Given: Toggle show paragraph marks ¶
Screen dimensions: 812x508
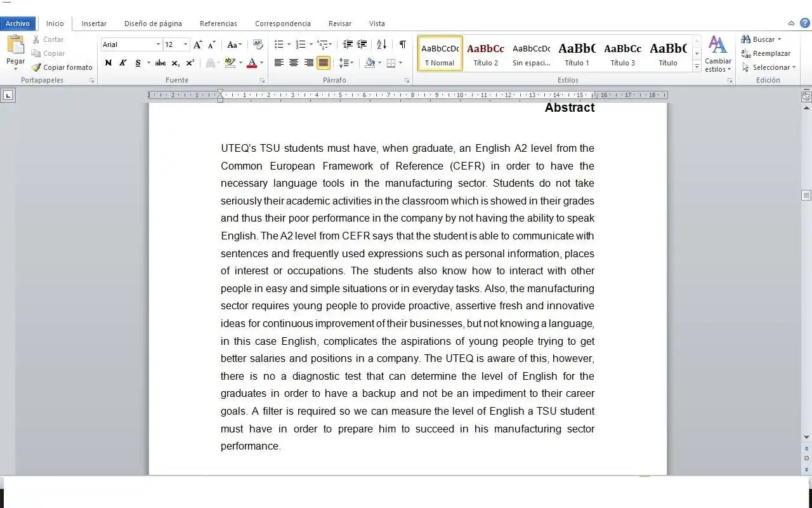Looking at the screenshot, I should coord(402,44).
